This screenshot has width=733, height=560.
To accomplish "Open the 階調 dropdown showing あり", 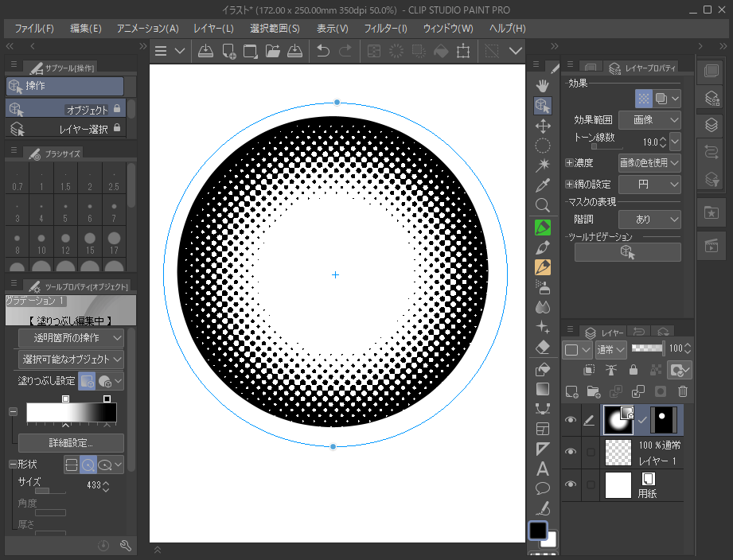I will click(x=650, y=220).
